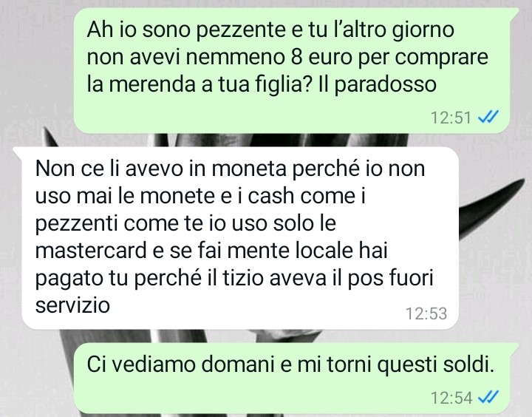This screenshot has width=532, height=417.
Task: Click the word 'merenda' in first green bubble
Action: pos(152,84)
